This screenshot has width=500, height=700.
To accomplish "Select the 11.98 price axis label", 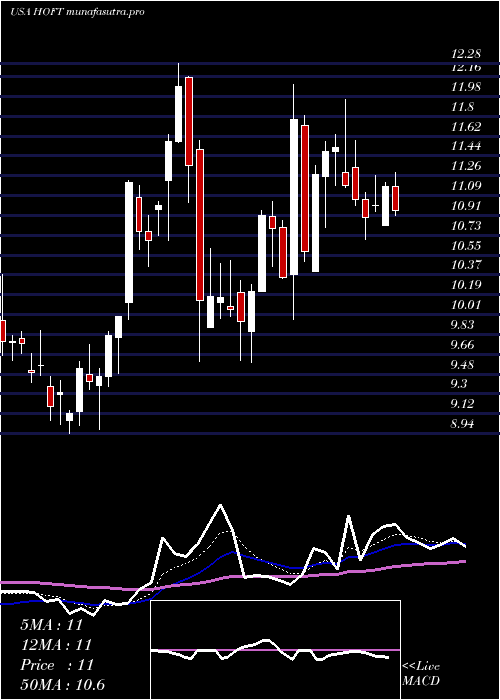I will 466,87.
